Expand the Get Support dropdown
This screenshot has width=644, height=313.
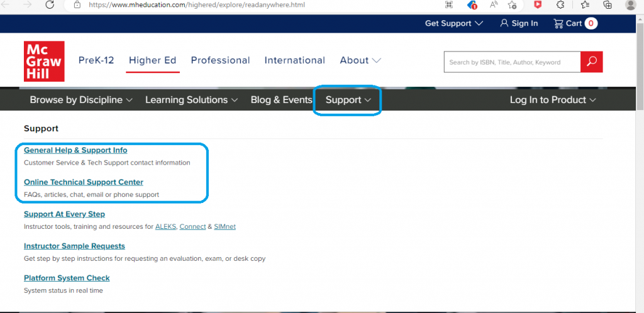453,23
